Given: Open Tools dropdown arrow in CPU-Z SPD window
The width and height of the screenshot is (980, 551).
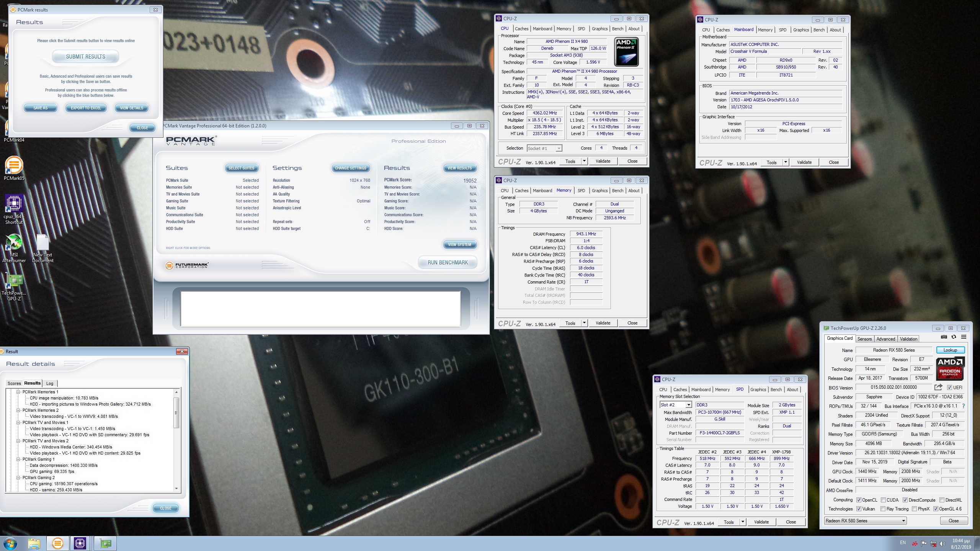Looking at the screenshot, I should point(743,522).
